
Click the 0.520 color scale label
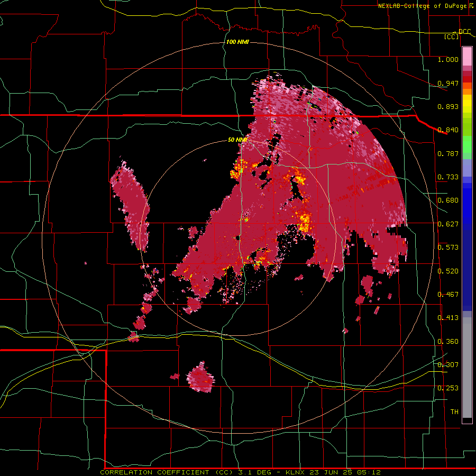[448, 271]
